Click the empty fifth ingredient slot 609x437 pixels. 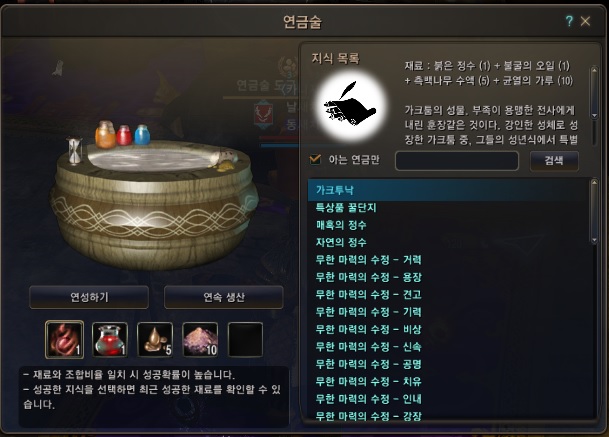click(x=245, y=340)
